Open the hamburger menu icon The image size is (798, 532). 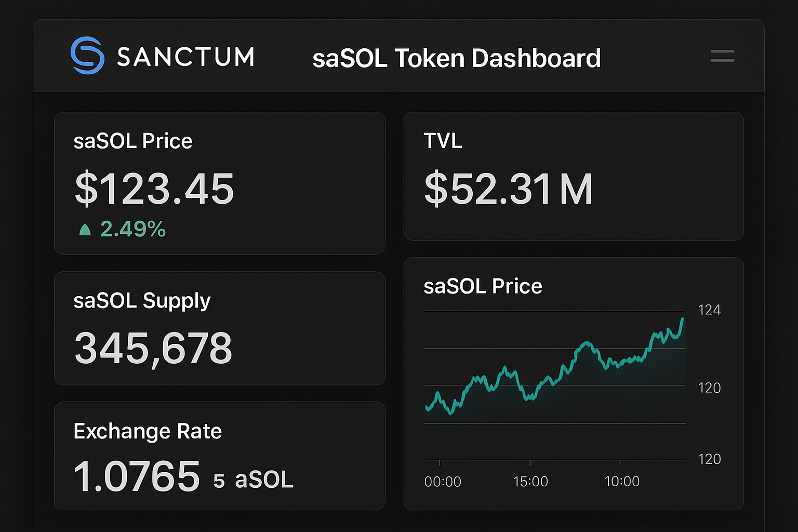point(722,56)
